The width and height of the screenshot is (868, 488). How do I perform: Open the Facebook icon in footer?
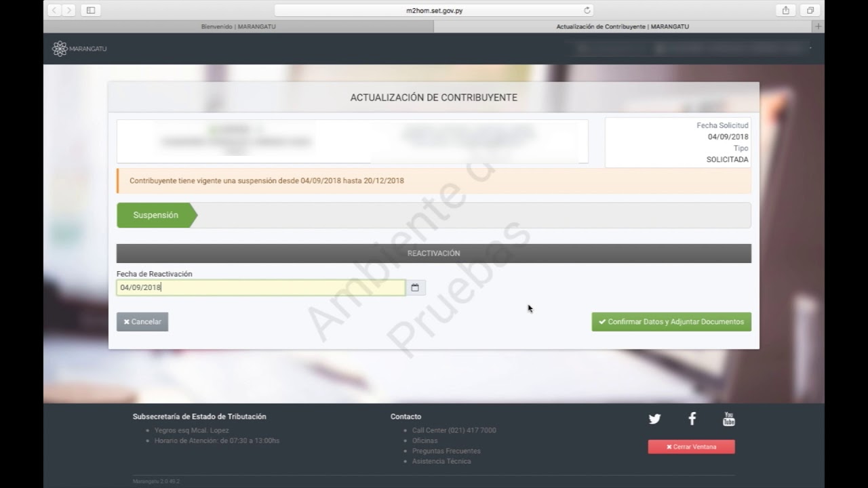coord(692,419)
